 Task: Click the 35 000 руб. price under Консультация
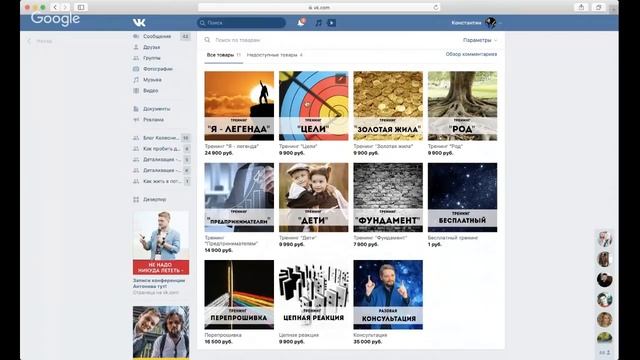[368, 342]
